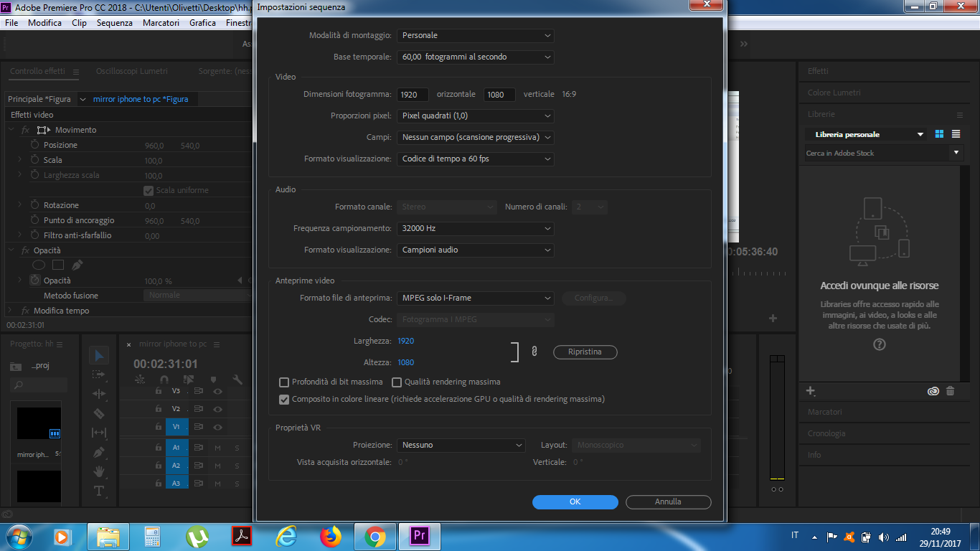This screenshot has height=551, width=980.
Task: Open the Base temporale dropdown
Action: coord(476,57)
